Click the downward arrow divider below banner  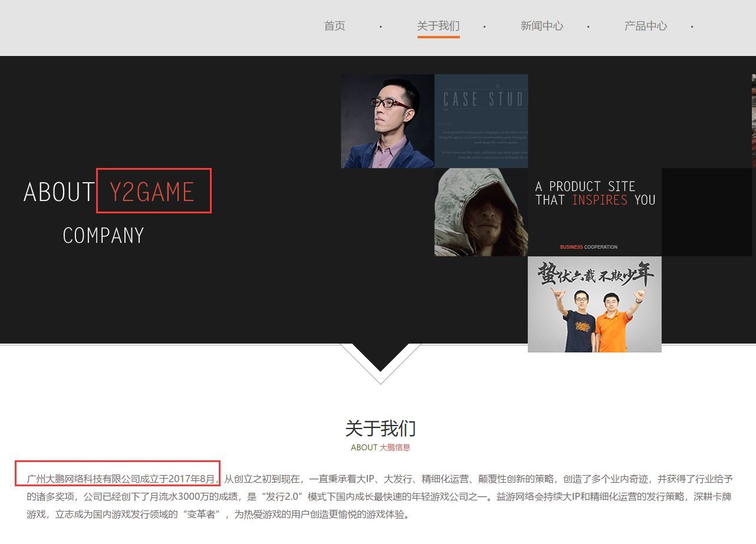coord(380,362)
